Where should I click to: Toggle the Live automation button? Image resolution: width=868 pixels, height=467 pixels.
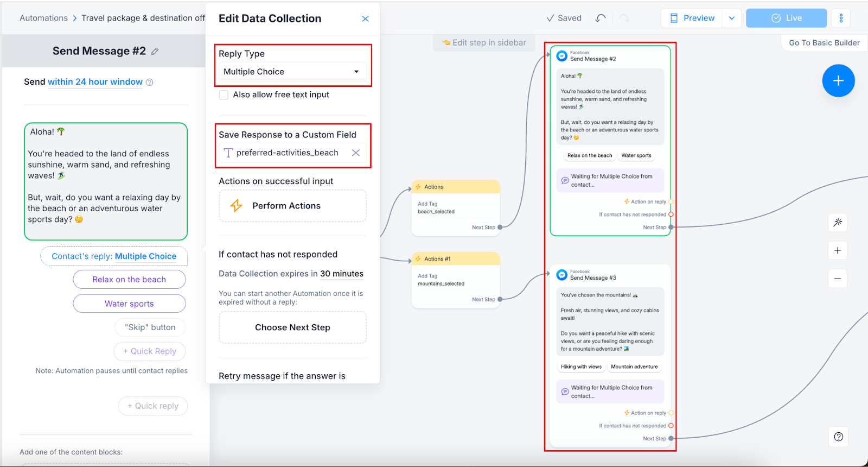click(x=786, y=18)
